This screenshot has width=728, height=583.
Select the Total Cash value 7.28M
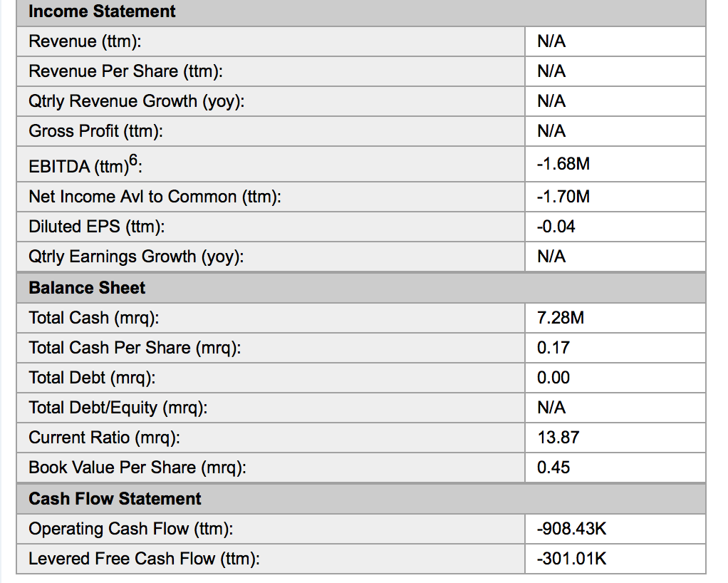pyautogui.click(x=560, y=318)
